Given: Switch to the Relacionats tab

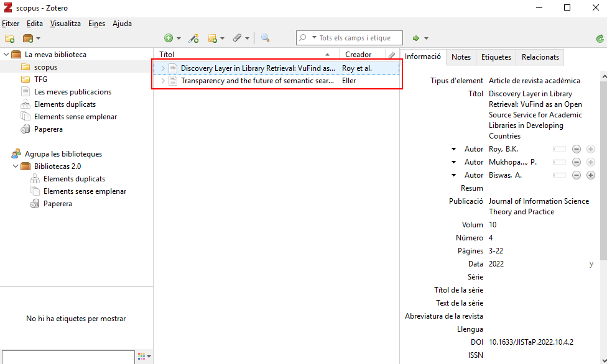Looking at the screenshot, I should pos(540,57).
